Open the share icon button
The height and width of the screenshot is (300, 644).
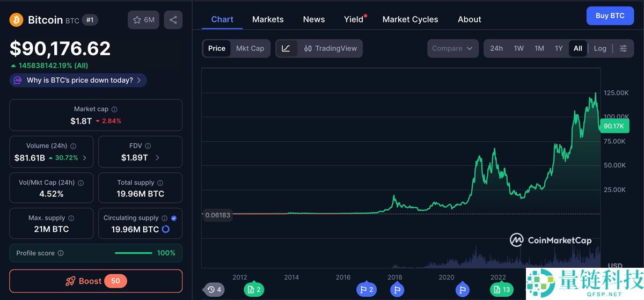coord(173,20)
